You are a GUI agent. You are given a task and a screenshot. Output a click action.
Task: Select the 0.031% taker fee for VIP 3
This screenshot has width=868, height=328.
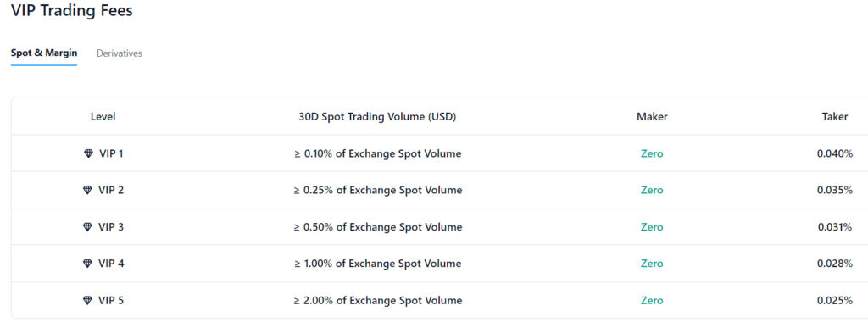coord(835,227)
